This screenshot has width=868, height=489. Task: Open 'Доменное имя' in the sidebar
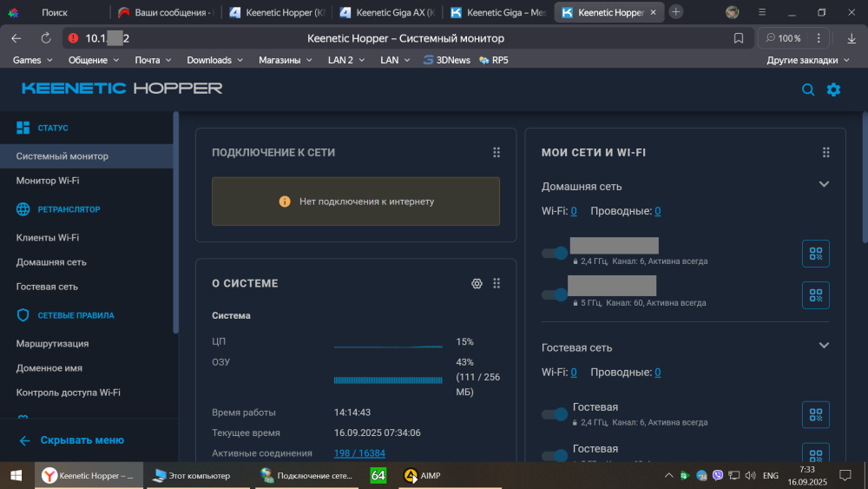click(x=49, y=367)
